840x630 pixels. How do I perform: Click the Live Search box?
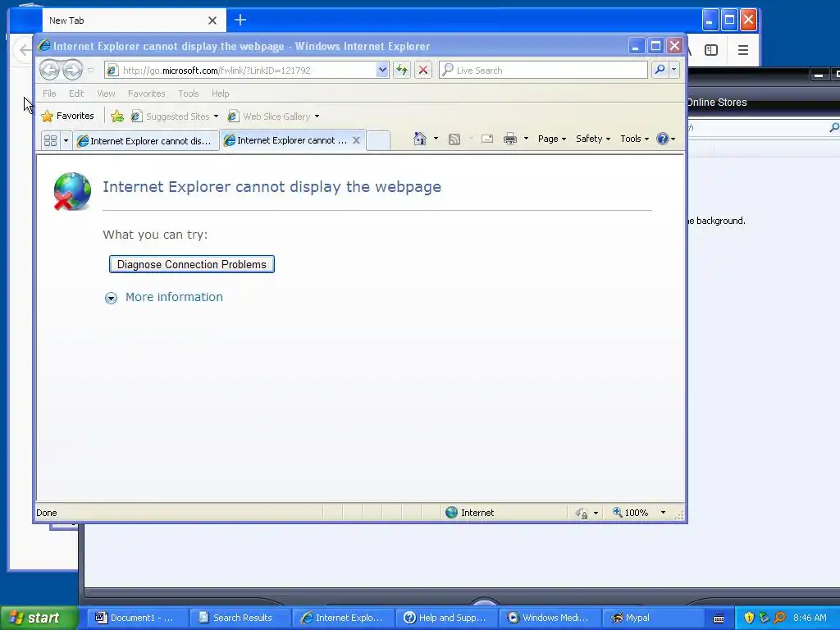(543, 71)
